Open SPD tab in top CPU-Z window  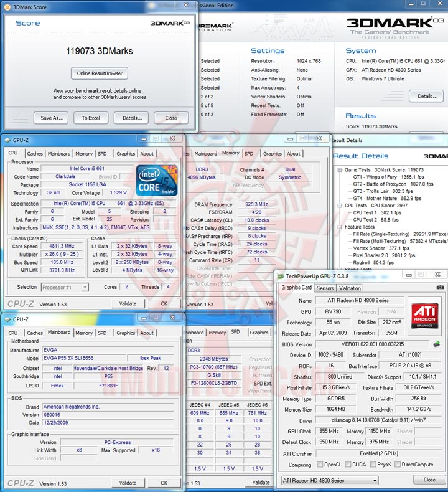[x=102, y=154]
